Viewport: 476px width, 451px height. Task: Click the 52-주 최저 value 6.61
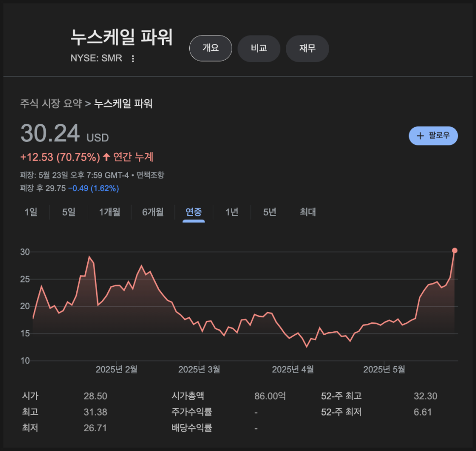click(423, 412)
